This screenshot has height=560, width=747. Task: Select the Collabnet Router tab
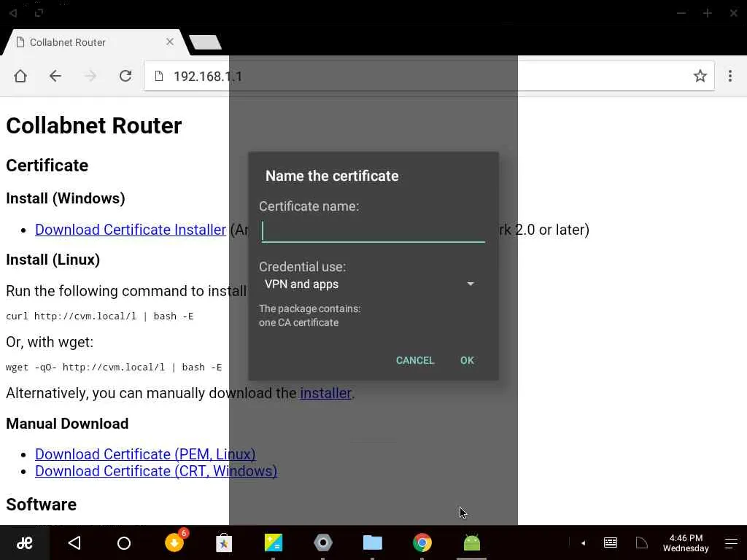click(96, 42)
